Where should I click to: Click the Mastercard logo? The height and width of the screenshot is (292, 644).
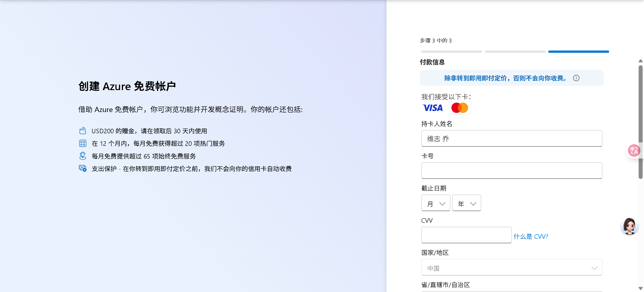coord(460,108)
